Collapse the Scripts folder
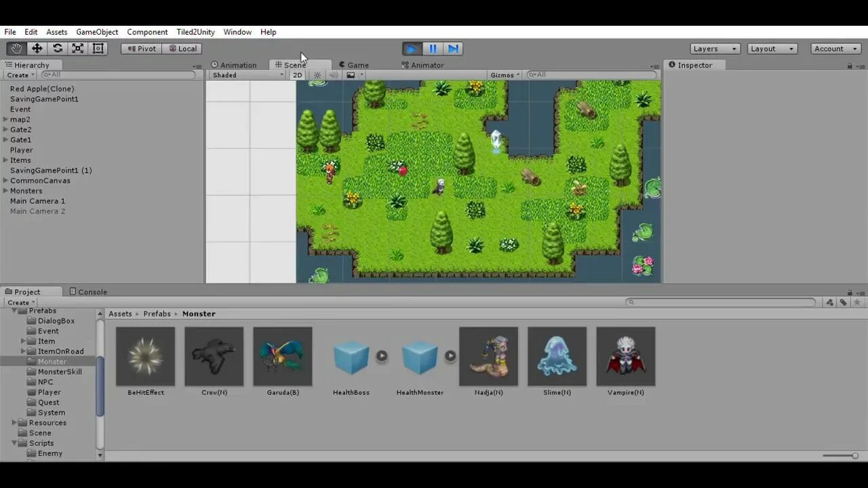Image resolution: width=868 pixels, height=488 pixels. tap(14, 443)
